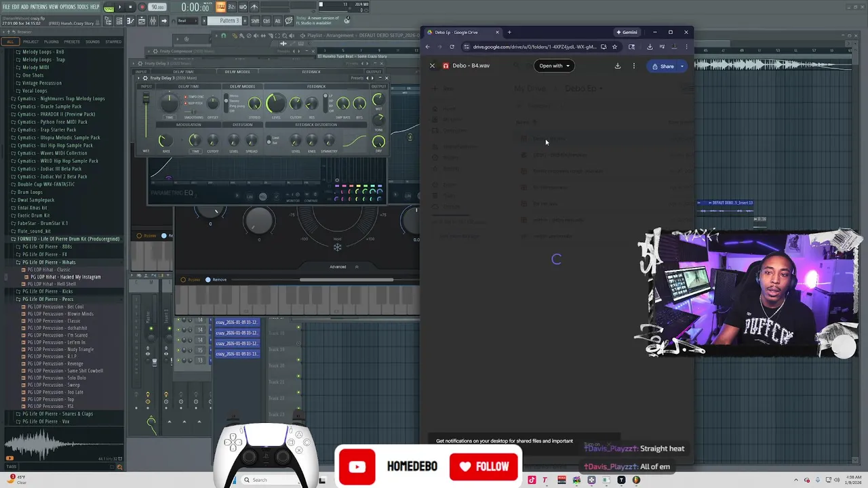Switch browser to PLUGINS tab
Screen dimensions: 868x488
(x=52, y=41)
